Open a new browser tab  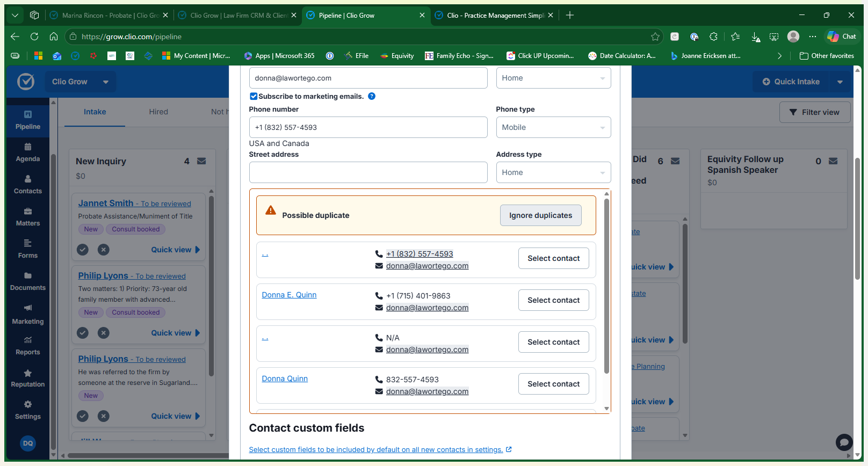[570, 15]
